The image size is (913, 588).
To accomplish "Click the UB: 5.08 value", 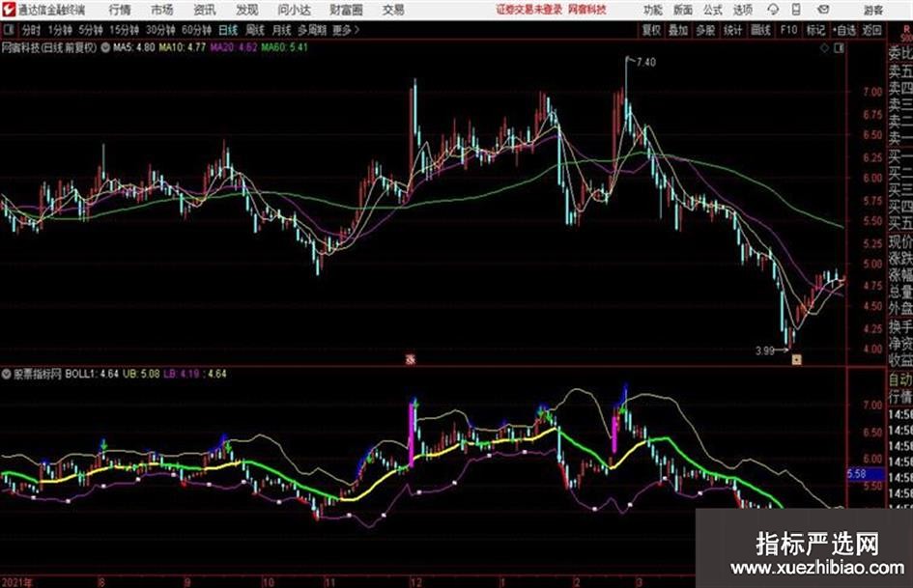I will (x=141, y=374).
